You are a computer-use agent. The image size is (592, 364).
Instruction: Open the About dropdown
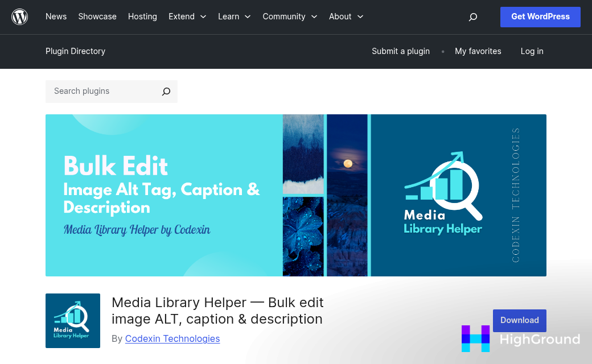click(346, 16)
